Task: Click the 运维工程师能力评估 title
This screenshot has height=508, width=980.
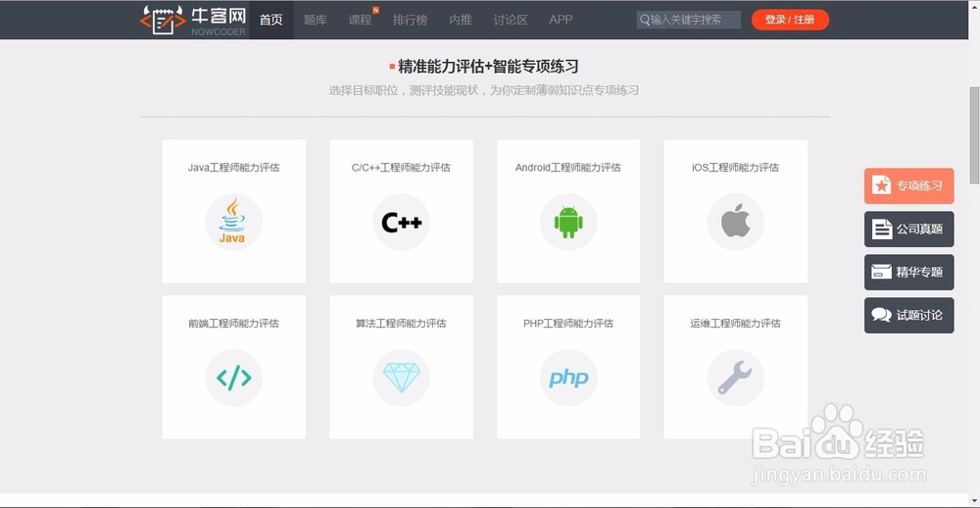Action: (736, 324)
